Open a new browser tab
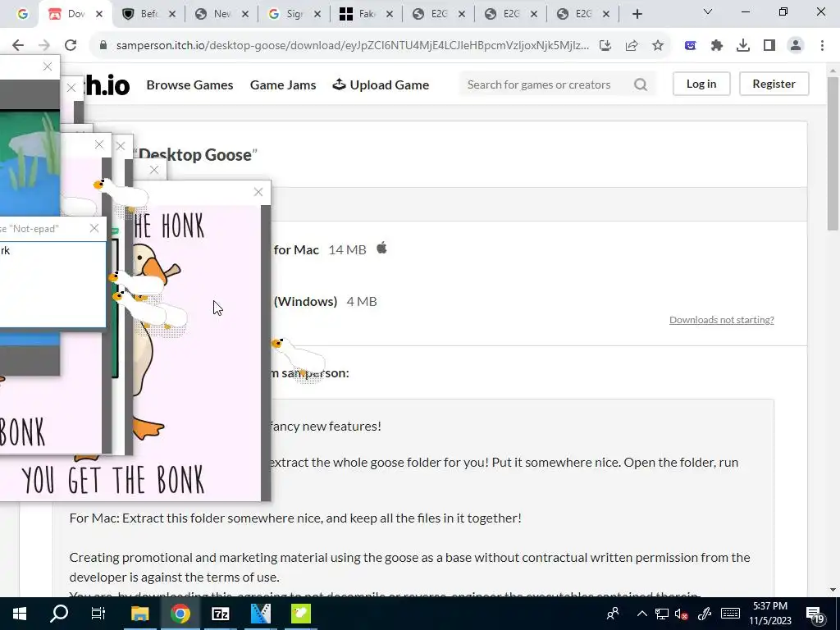The height and width of the screenshot is (630, 840). [637, 14]
